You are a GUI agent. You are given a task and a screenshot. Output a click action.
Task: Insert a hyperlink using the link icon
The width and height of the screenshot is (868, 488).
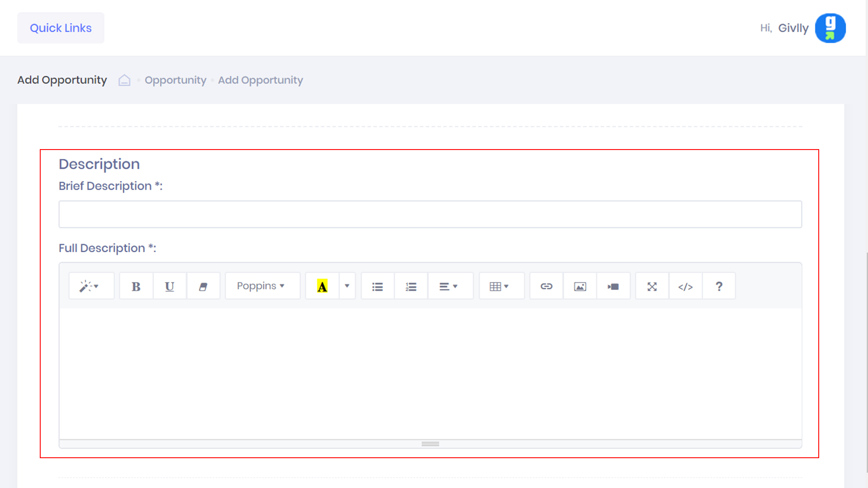pyautogui.click(x=547, y=286)
